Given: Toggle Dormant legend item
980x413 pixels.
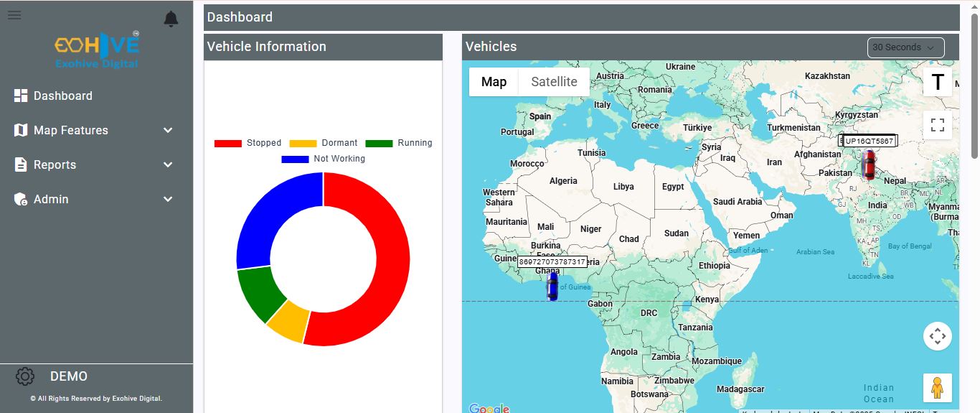Looking at the screenshot, I should [x=323, y=143].
